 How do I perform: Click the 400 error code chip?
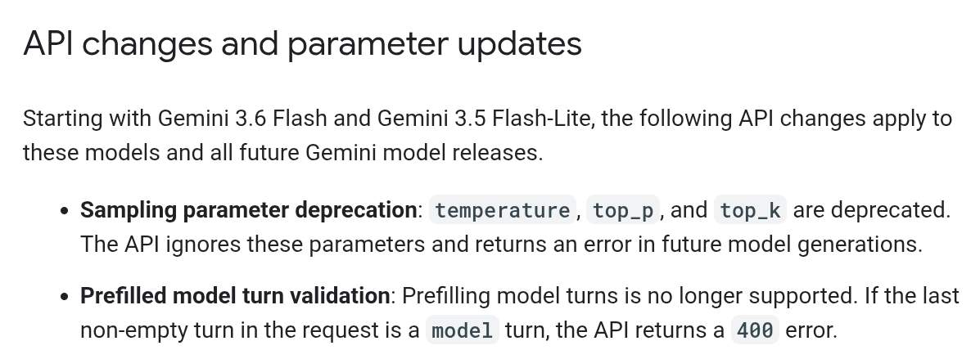755,330
